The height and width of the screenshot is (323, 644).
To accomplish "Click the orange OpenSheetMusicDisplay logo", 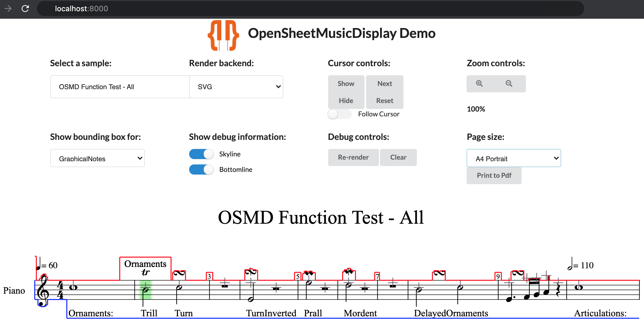I will click(223, 35).
